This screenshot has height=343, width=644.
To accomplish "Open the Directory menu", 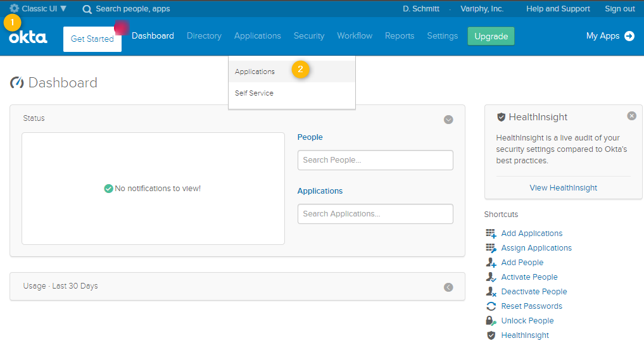I will tap(204, 35).
